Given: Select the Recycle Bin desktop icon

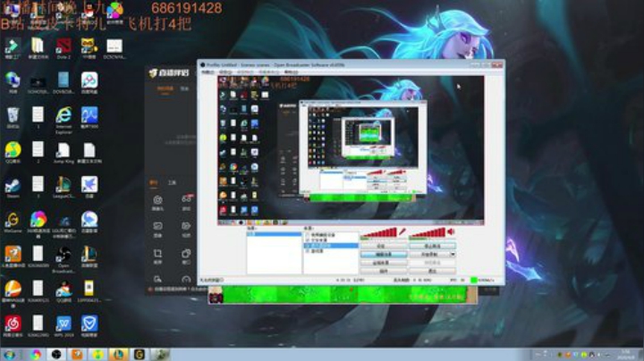Looking at the screenshot, I should (13, 118).
